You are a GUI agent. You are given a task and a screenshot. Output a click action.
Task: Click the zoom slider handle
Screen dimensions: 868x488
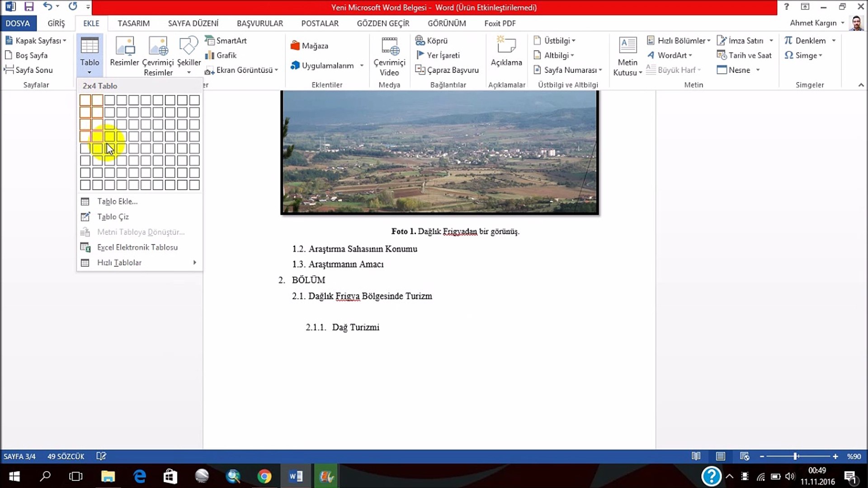click(x=795, y=456)
